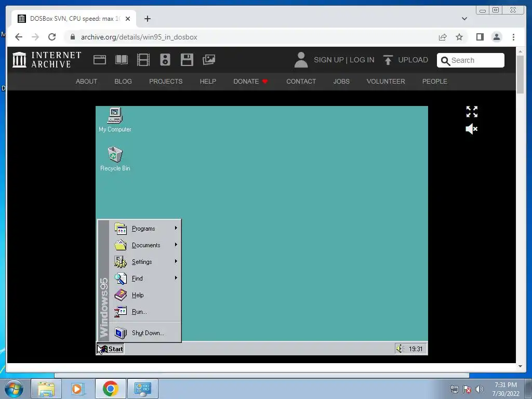Click Action Center flag tray icon

467,389
